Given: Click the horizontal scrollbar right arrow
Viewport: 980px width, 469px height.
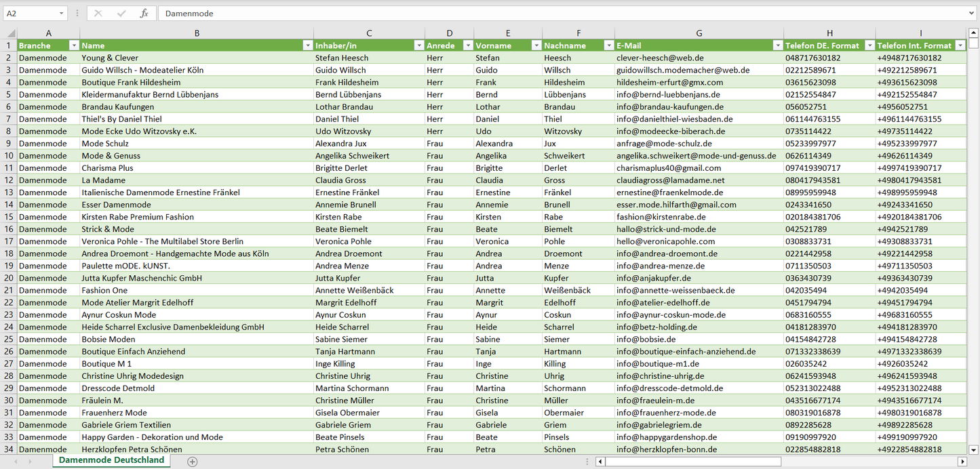Looking at the screenshot, I should (x=962, y=462).
